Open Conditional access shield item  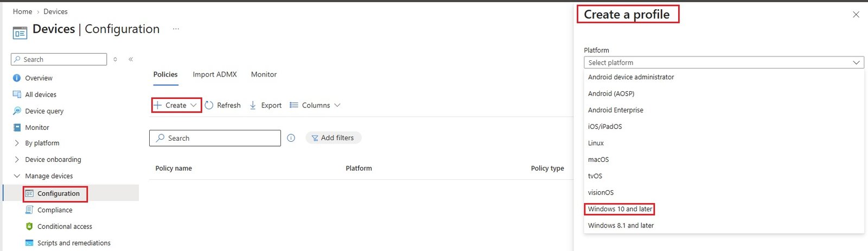coord(65,227)
